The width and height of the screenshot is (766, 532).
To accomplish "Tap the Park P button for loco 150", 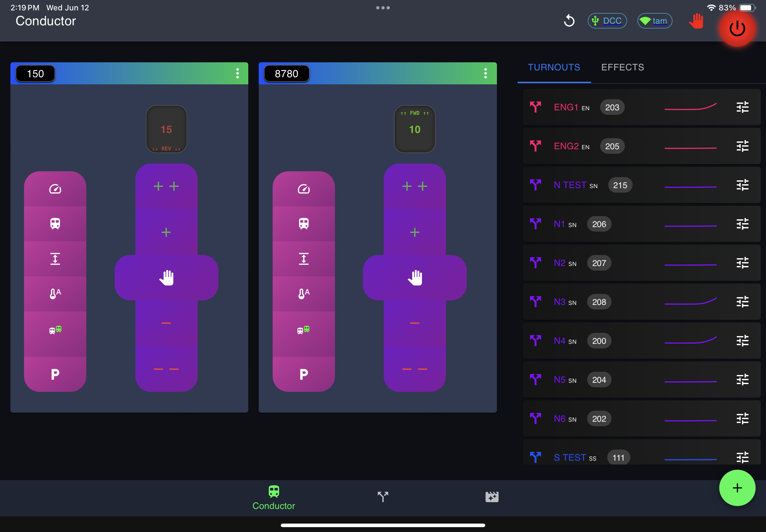I will point(55,374).
